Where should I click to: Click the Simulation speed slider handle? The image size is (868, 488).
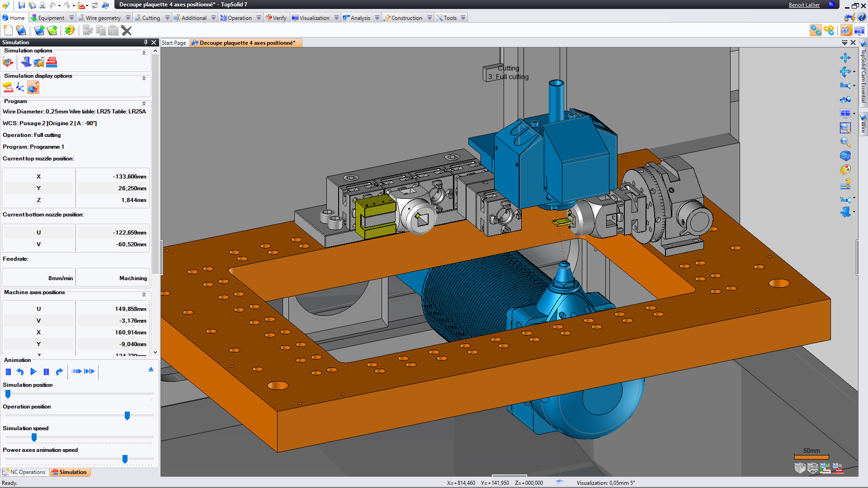coord(34,437)
